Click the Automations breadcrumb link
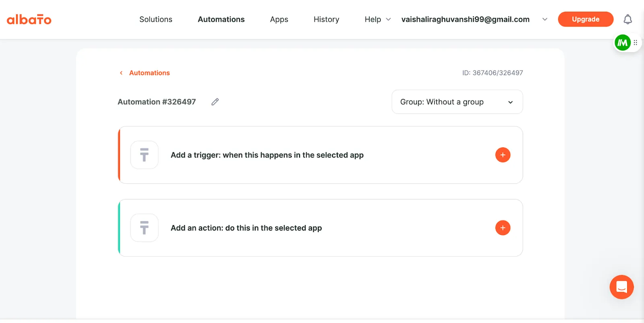The image size is (644, 323). coord(149,73)
